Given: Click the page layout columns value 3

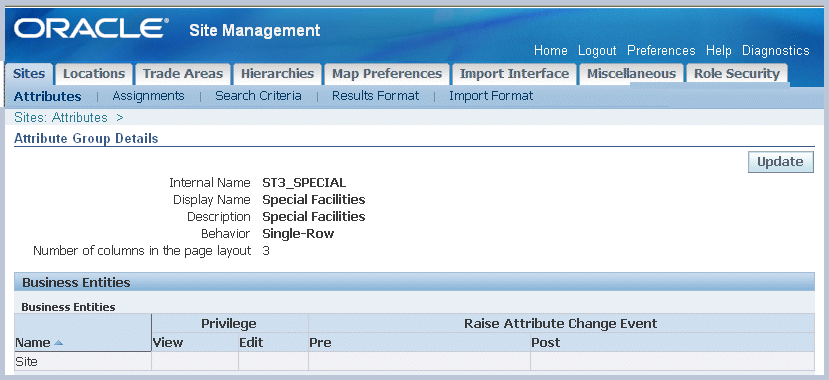Looking at the screenshot, I should (266, 251).
